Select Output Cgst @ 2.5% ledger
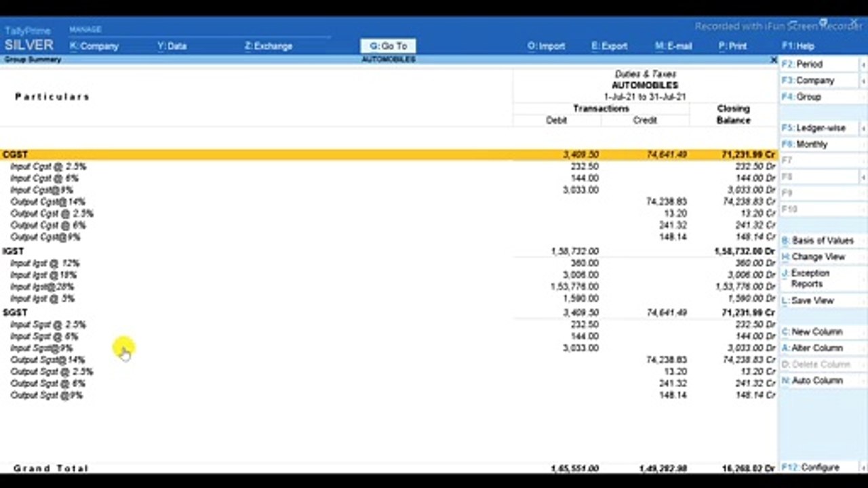The width and height of the screenshot is (868, 488). (x=52, y=213)
